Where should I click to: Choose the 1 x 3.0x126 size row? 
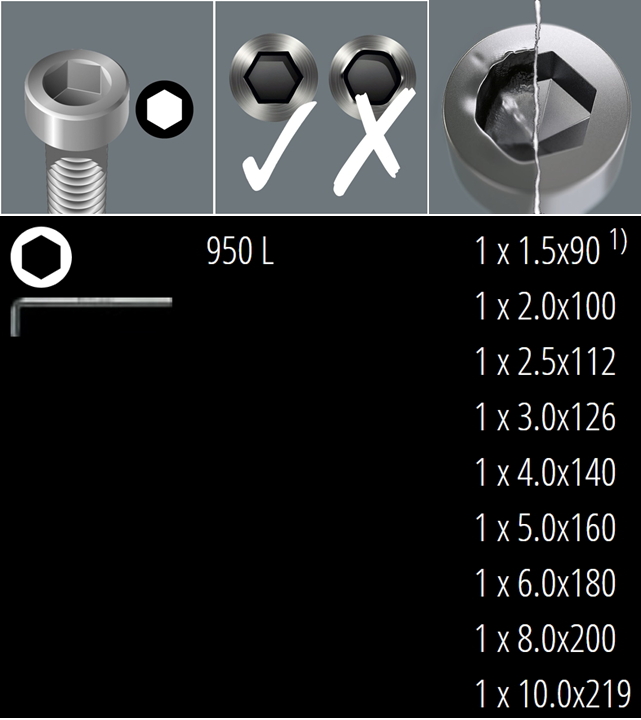(x=545, y=417)
